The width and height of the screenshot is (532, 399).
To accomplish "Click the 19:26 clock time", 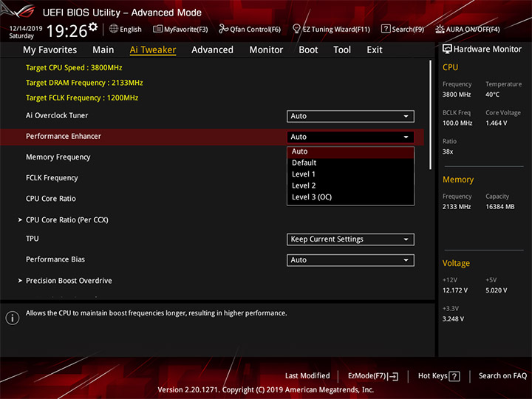I will click(66, 31).
